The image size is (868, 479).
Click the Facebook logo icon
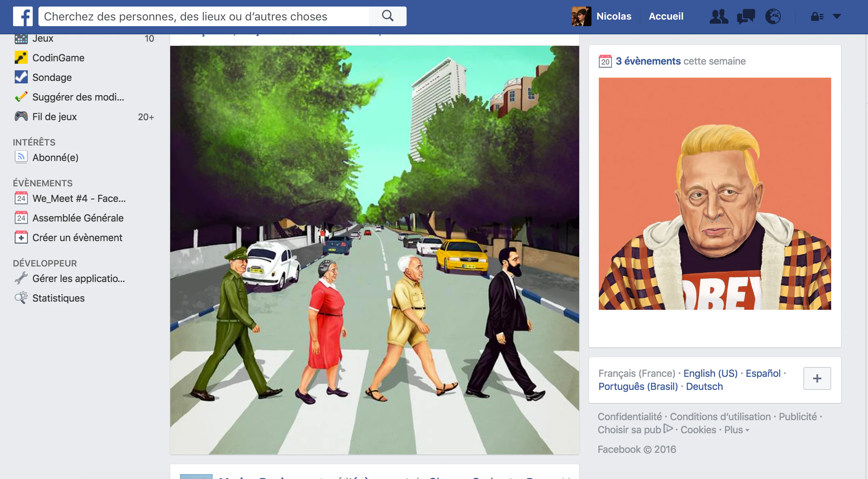click(x=23, y=16)
